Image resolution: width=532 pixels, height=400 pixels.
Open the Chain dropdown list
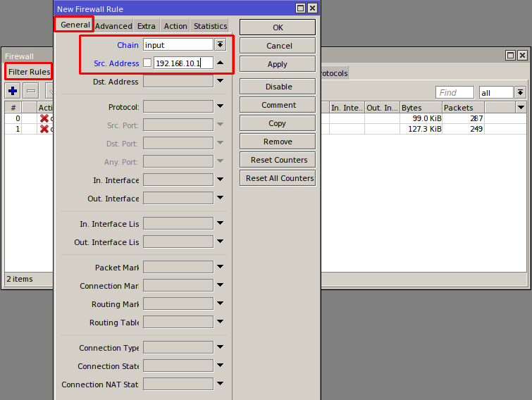(220, 44)
